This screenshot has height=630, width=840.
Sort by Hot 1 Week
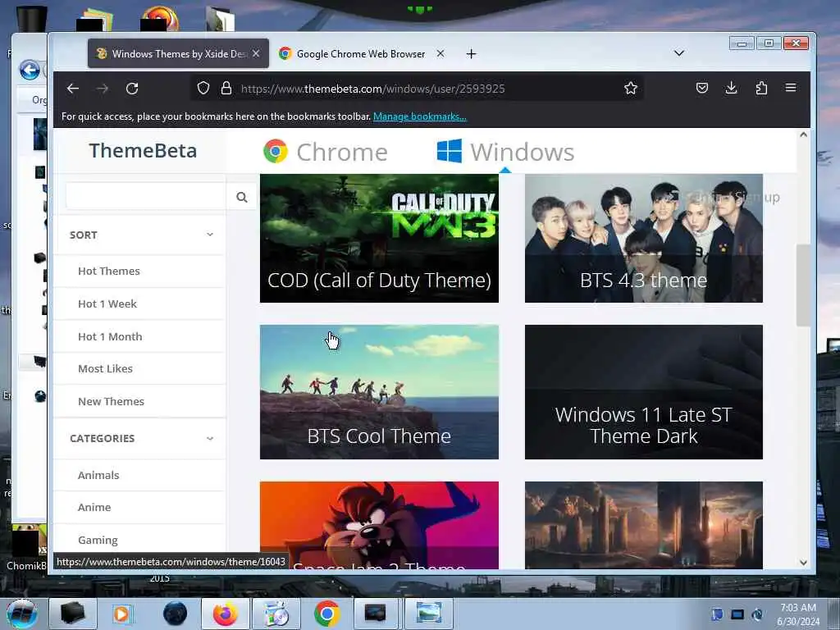click(x=107, y=304)
